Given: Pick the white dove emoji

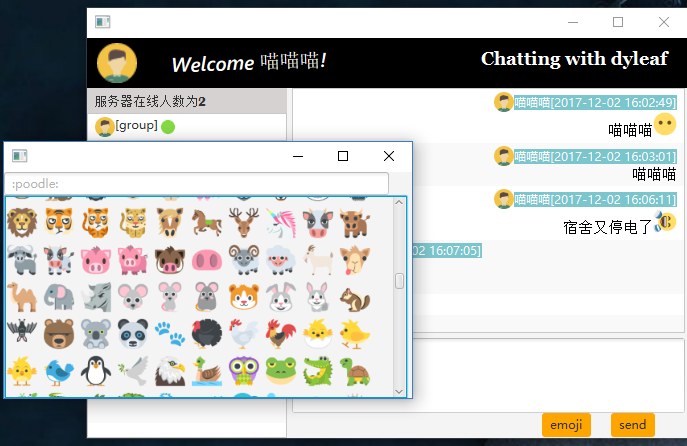Looking at the screenshot, I should point(133,371).
